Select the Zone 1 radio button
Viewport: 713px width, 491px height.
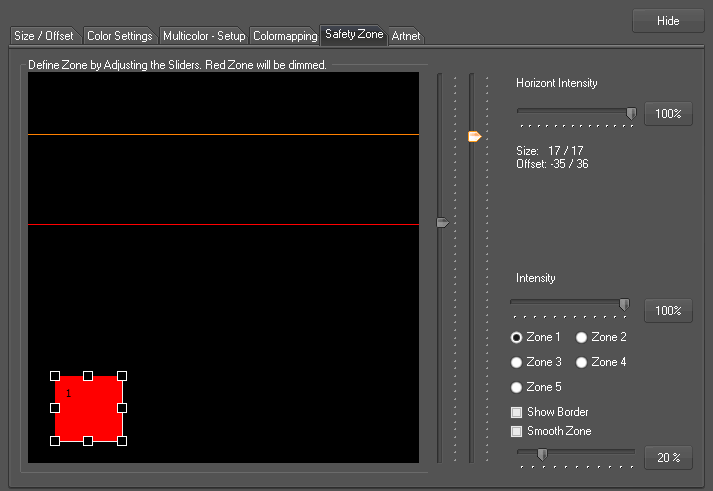point(517,337)
